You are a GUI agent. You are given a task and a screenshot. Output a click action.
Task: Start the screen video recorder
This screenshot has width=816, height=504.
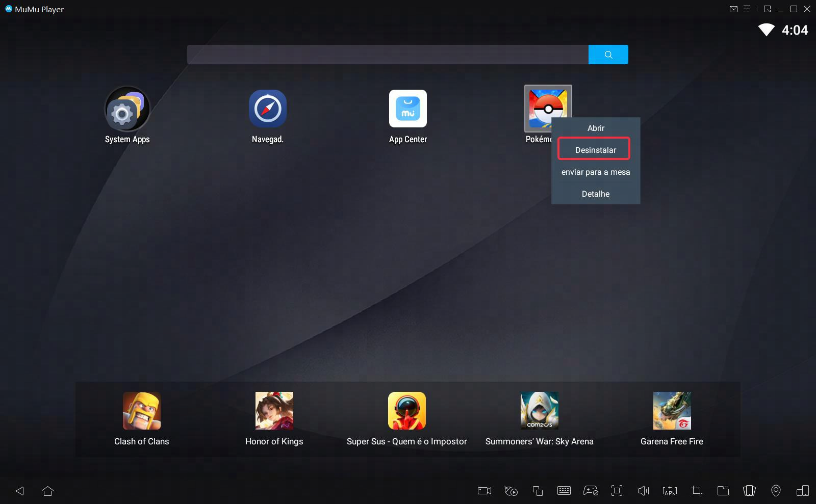(x=484, y=491)
